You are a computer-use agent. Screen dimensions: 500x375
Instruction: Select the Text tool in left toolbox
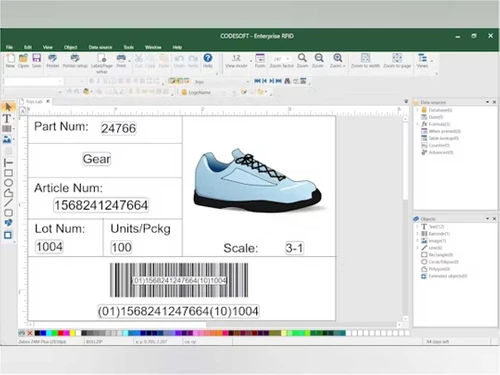7,118
